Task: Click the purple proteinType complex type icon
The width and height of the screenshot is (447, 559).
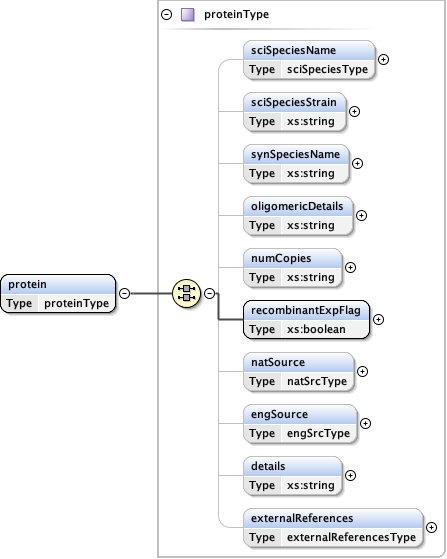Action: tap(187, 15)
